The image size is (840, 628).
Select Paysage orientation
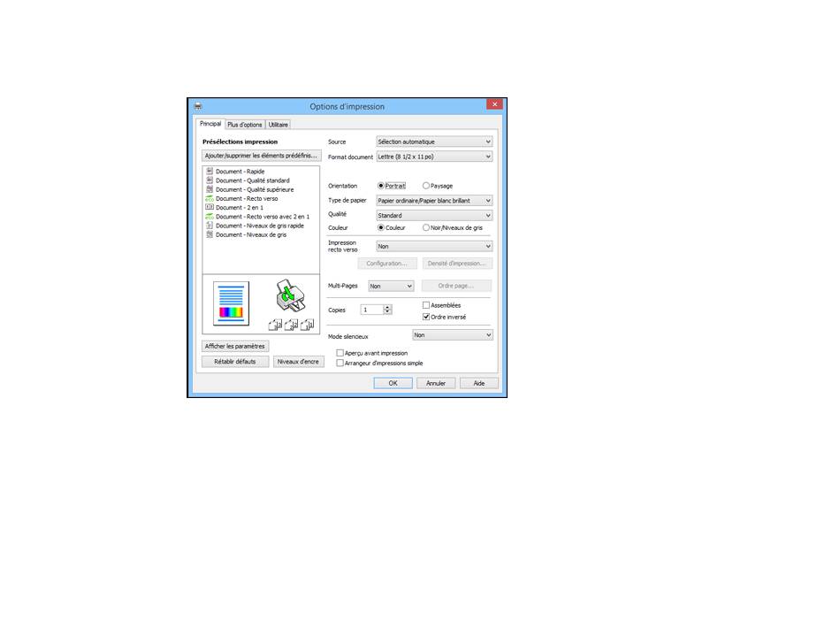pyautogui.click(x=426, y=186)
